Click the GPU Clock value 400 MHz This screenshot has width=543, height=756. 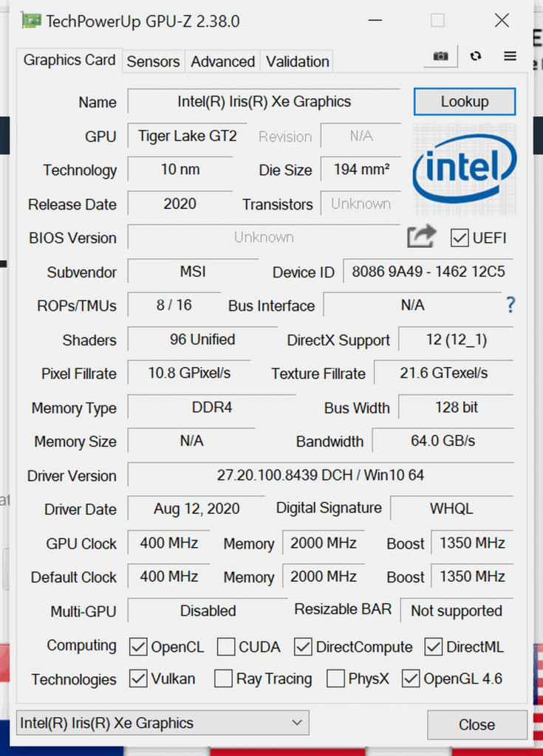169,543
